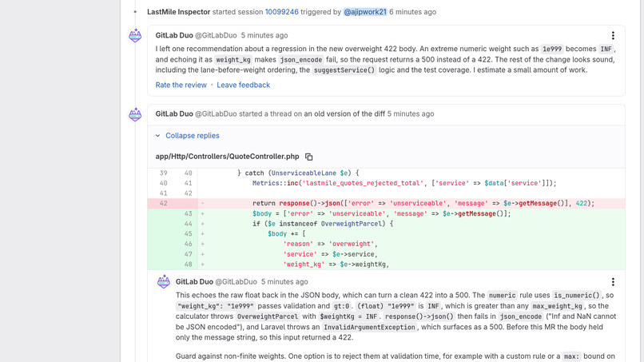The width and height of the screenshot is (644, 362).
Task: Open an old version of the diff link
Action: pyautogui.click(x=344, y=113)
